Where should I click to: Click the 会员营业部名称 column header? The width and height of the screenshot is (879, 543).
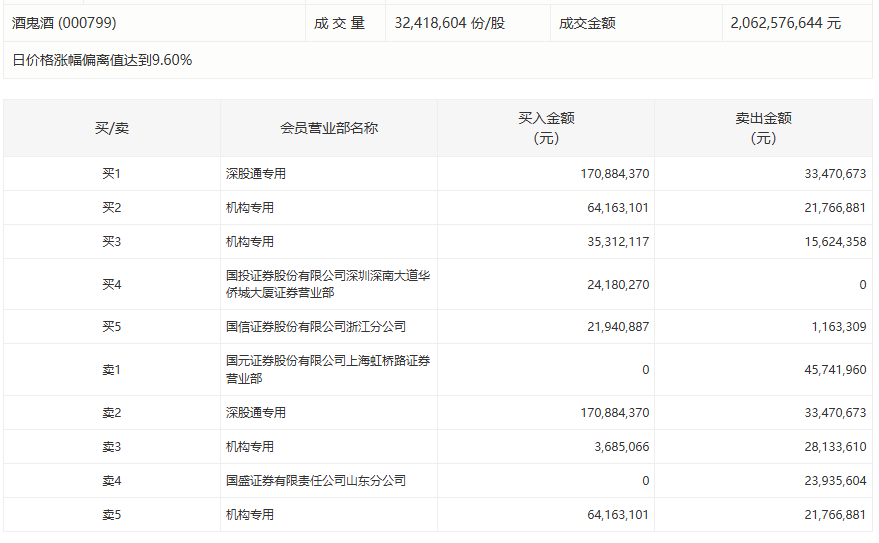coord(329,128)
